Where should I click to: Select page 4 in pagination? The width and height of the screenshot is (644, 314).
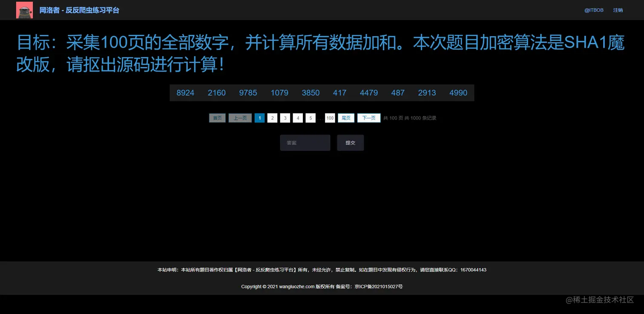pyautogui.click(x=298, y=118)
